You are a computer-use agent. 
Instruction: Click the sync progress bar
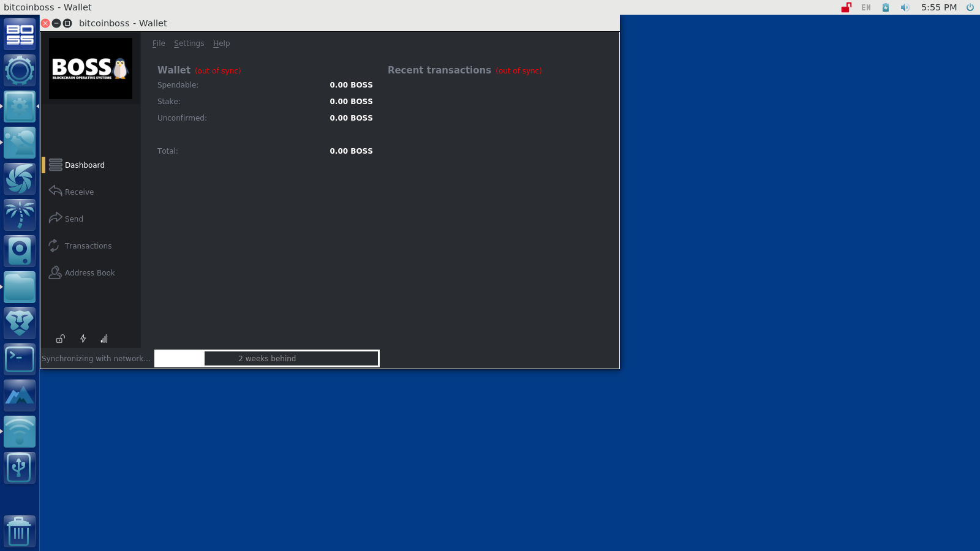click(x=267, y=359)
